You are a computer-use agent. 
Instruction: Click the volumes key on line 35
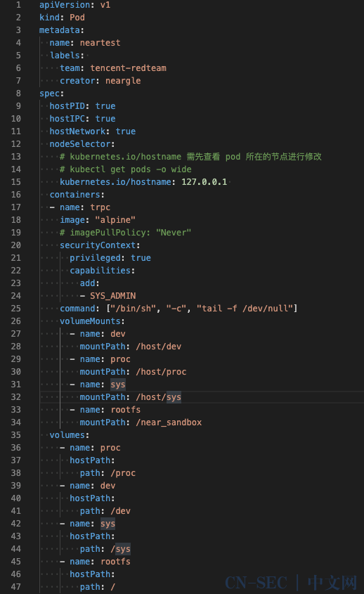(x=67, y=435)
